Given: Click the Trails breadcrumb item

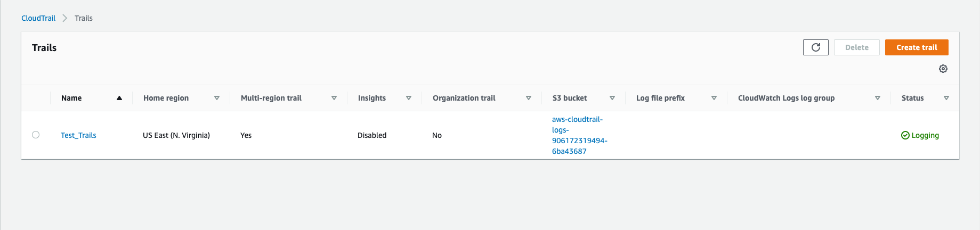Looking at the screenshot, I should point(84,18).
